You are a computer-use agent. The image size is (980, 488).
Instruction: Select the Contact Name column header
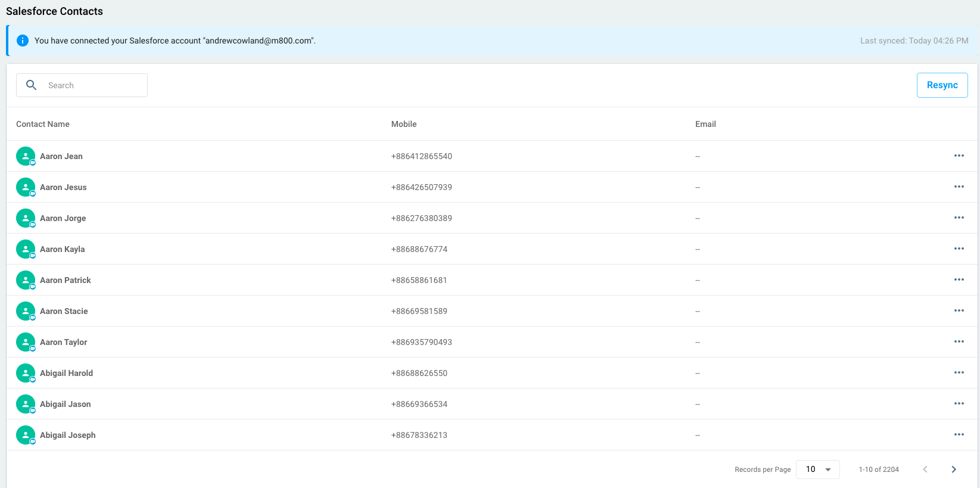43,124
